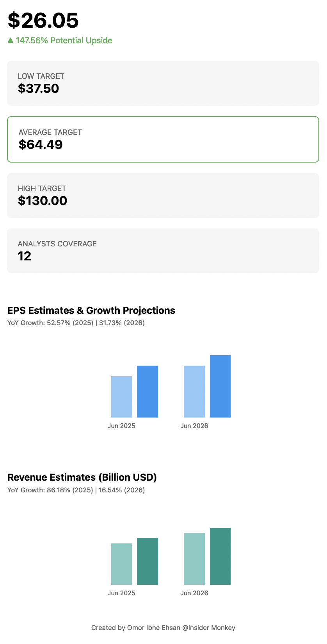Open the High Target $130.00 card

[x=163, y=195]
